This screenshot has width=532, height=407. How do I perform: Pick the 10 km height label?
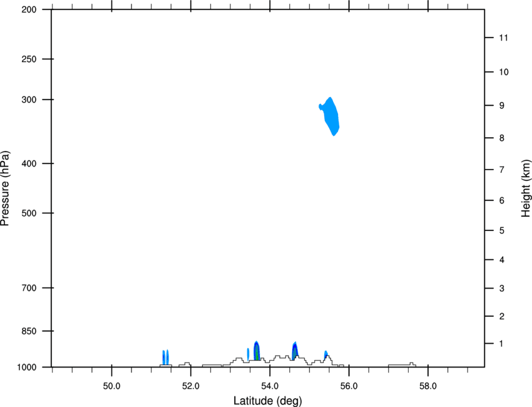(503, 72)
